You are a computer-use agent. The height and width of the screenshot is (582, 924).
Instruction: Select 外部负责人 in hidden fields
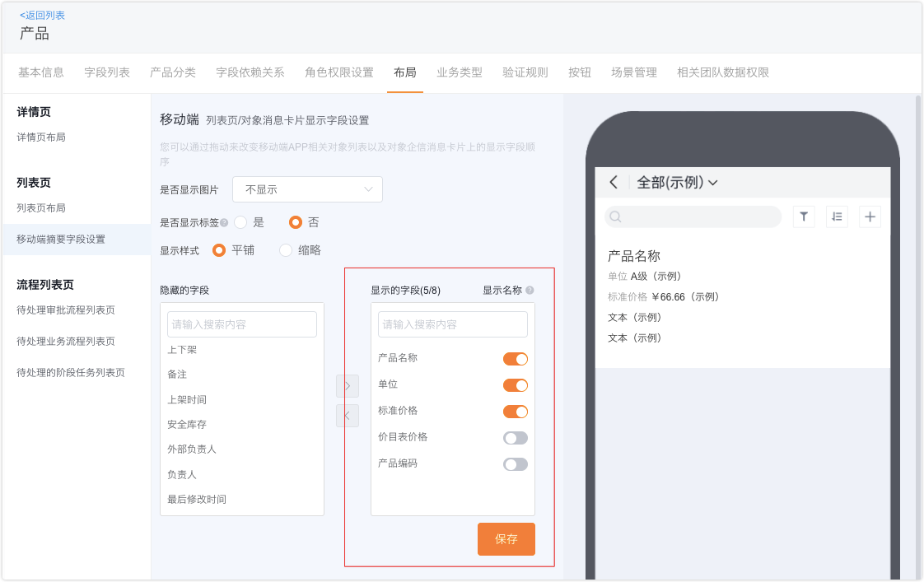192,449
